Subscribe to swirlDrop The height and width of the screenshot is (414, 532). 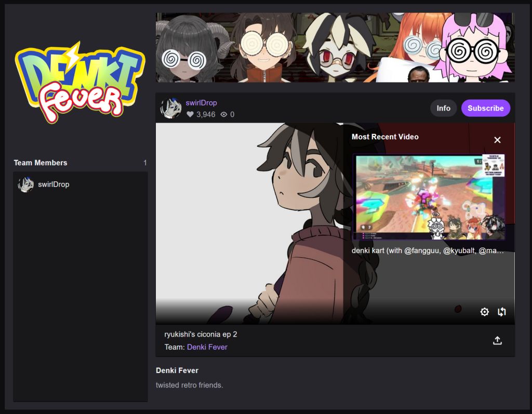pyautogui.click(x=486, y=108)
